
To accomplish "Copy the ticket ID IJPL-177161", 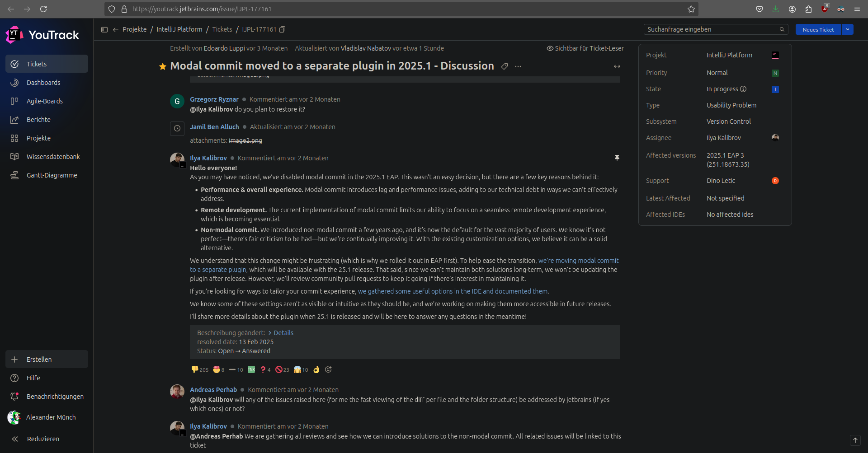I will pos(283,29).
